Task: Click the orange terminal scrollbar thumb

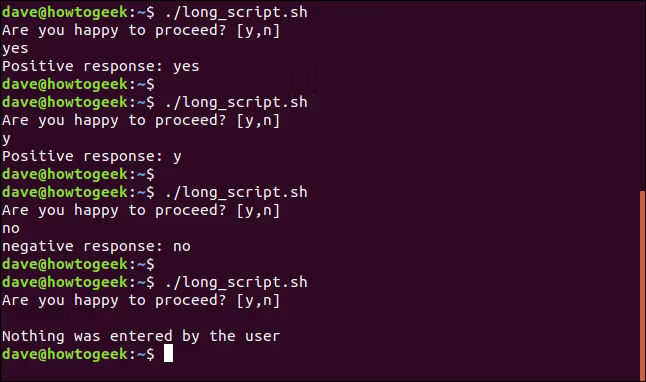Action: tap(642, 285)
